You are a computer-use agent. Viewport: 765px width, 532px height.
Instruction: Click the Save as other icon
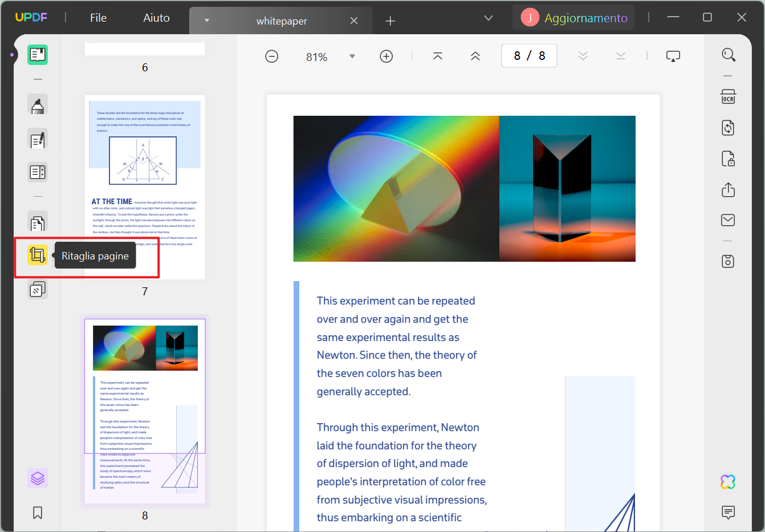click(728, 261)
